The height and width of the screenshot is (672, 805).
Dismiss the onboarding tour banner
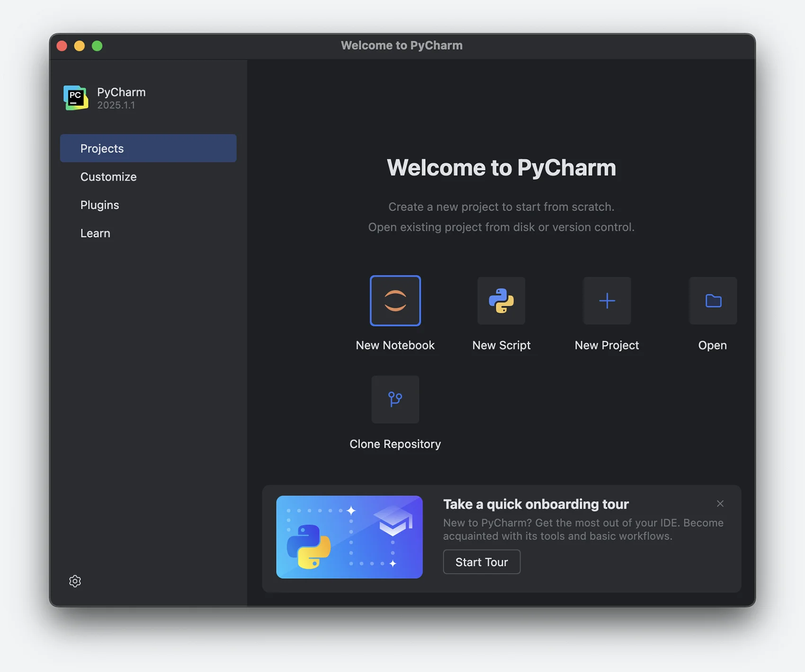pos(720,504)
